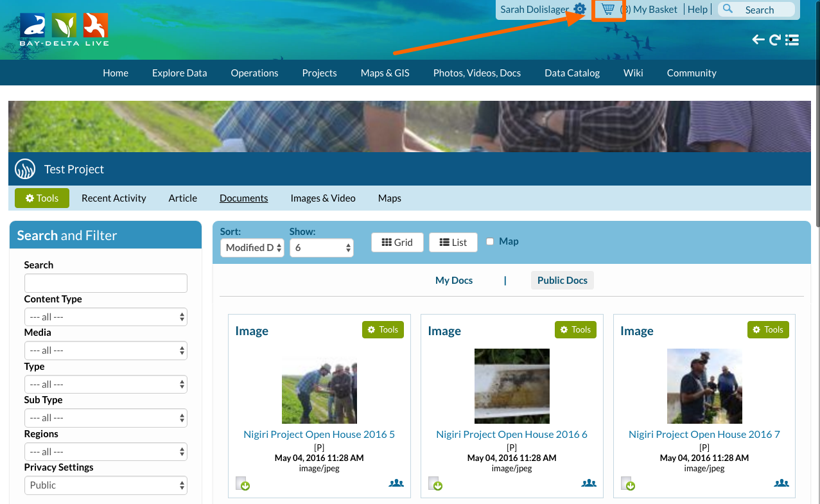820x504 pixels.
Task: Click the Bay-Delta Live logo
Action: (x=64, y=29)
